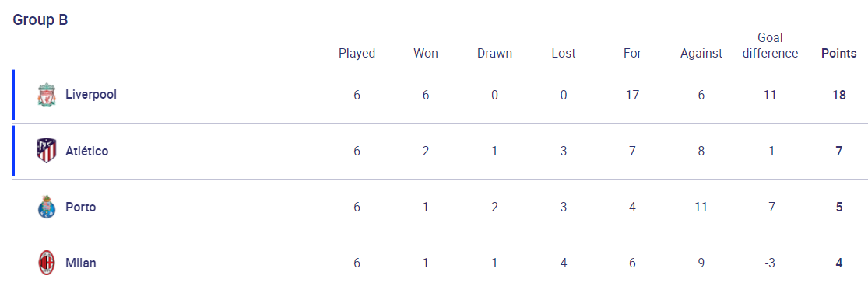Select the Drawn column header
Screen dimensions: 868x300
click(x=494, y=54)
